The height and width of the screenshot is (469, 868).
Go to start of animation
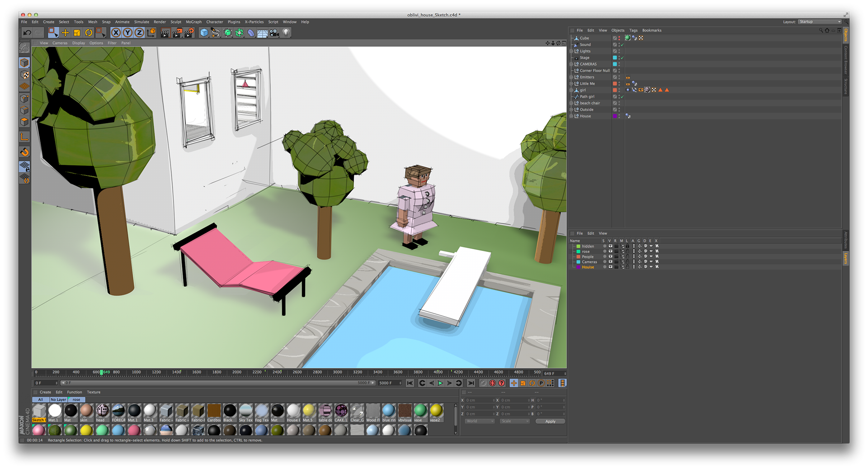pyautogui.click(x=410, y=383)
